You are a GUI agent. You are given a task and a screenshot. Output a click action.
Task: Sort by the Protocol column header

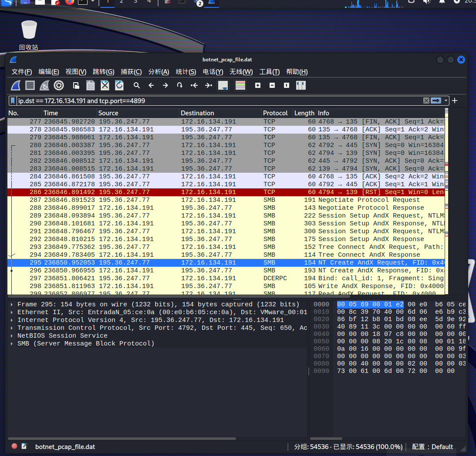tap(277, 113)
